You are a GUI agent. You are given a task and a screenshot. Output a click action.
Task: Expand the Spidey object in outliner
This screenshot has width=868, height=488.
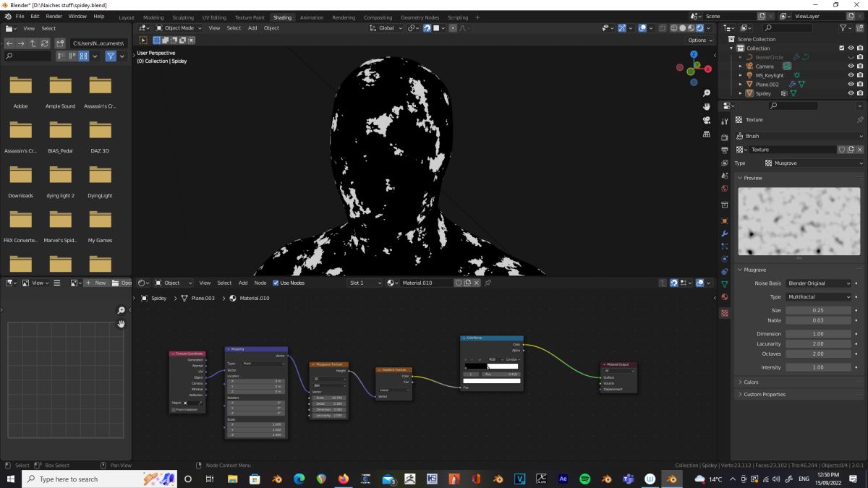(x=741, y=93)
